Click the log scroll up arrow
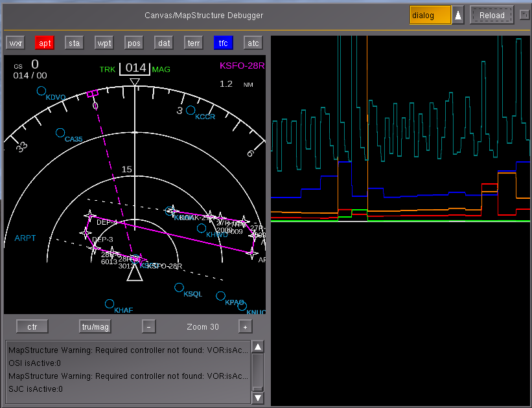Screen dimensions: 532x408 pos(258,346)
